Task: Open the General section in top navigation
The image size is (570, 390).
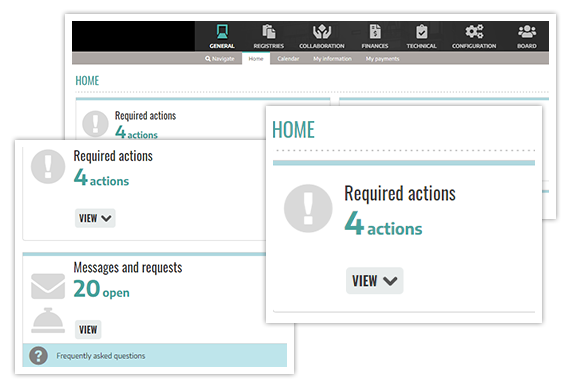Action: (222, 36)
